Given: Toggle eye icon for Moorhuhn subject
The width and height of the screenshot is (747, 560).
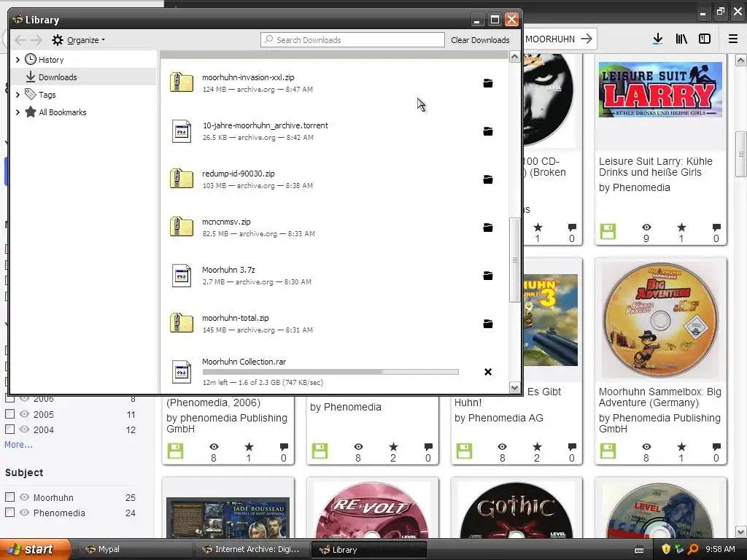Looking at the screenshot, I should [x=24, y=497].
